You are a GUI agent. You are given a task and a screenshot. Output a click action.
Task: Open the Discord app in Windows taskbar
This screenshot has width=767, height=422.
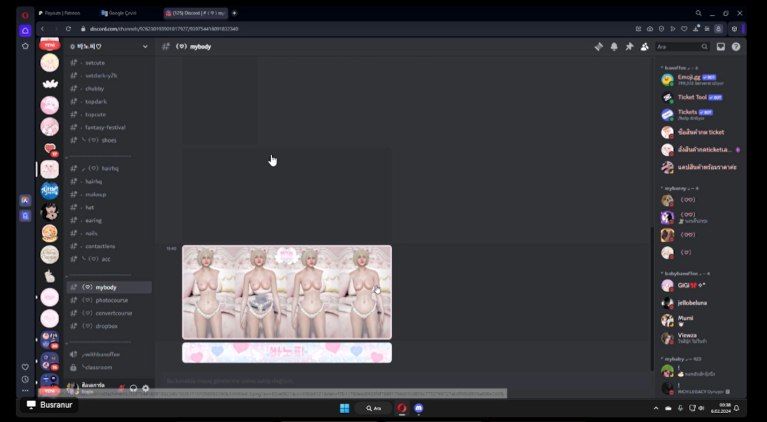pos(419,408)
